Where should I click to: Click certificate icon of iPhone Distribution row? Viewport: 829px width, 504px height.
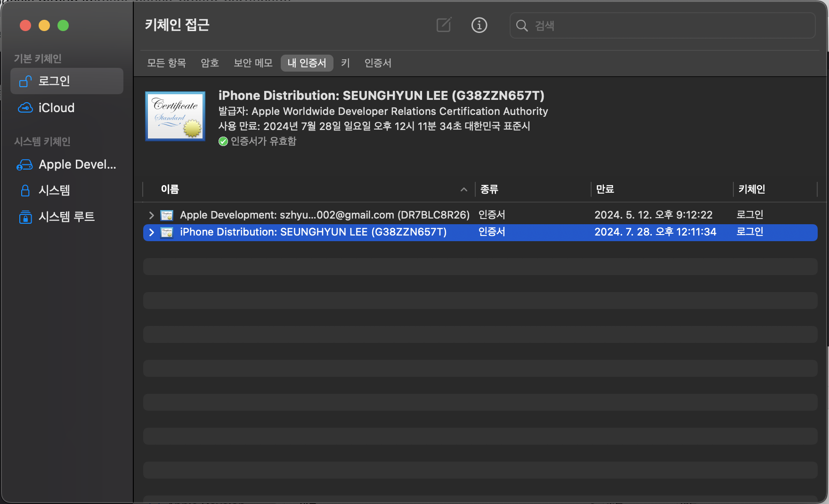pos(167,232)
